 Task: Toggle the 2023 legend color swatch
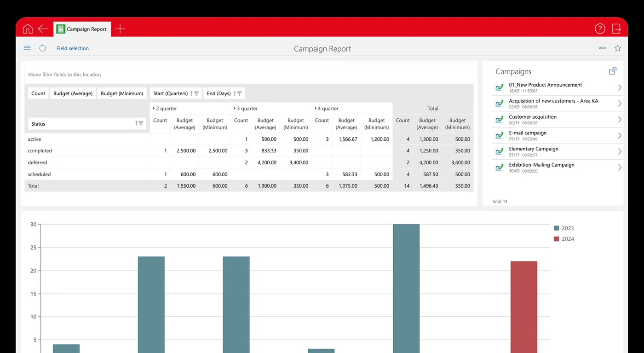coord(557,228)
